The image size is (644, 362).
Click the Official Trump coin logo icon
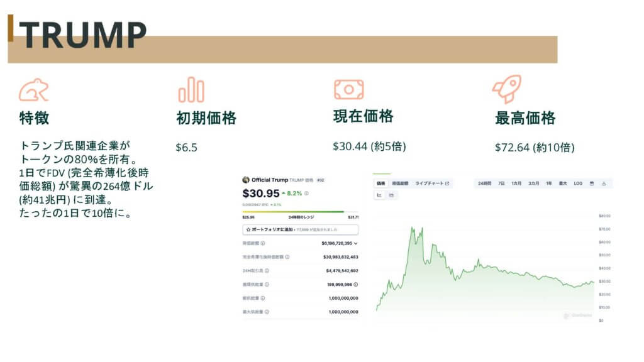[x=246, y=180]
